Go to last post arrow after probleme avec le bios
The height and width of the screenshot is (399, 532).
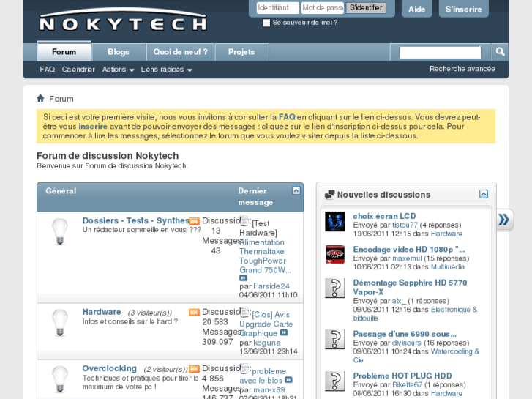(x=288, y=380)
